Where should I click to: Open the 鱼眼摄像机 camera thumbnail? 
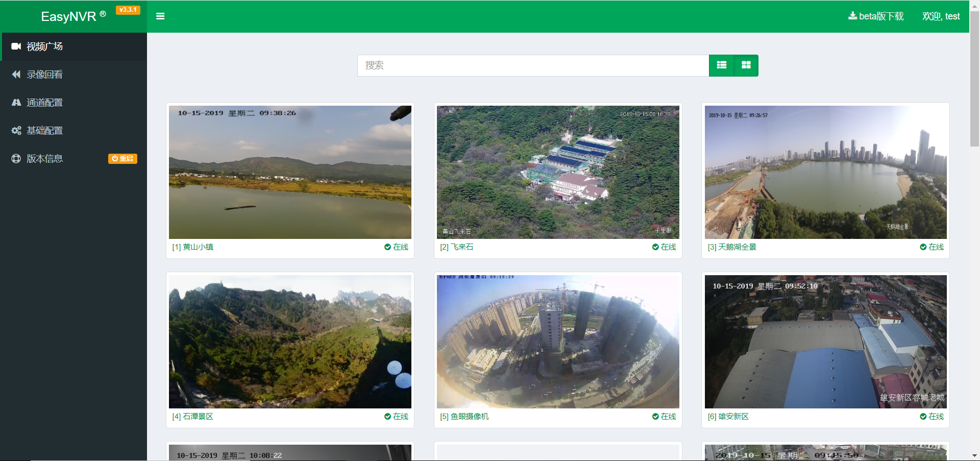tap(558, 342)
